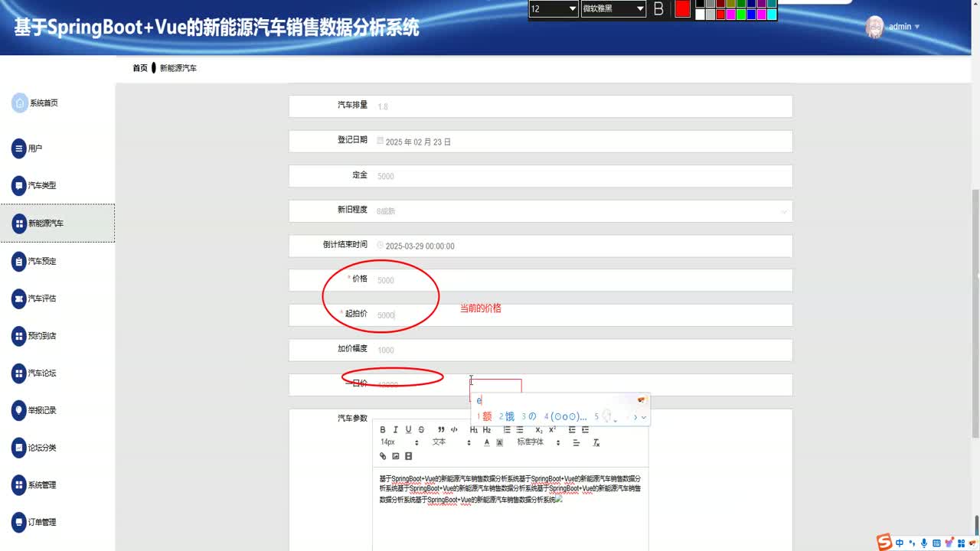
Task: Apply Heading 1 format in the editor
Action: click(x=474, y=430)
